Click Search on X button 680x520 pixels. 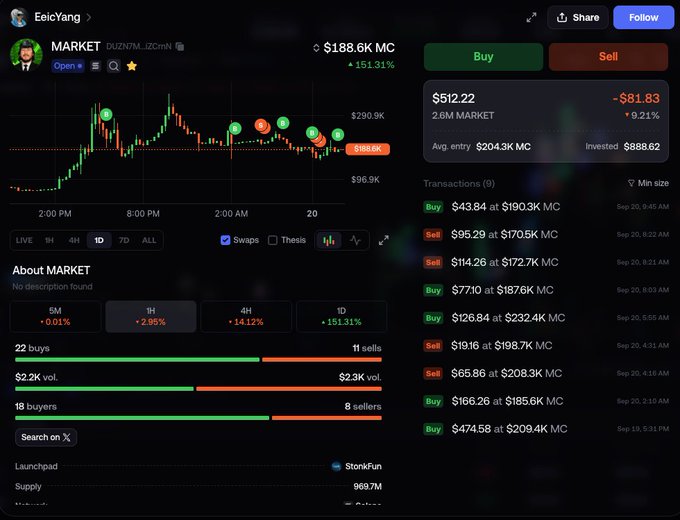[46, 437]
